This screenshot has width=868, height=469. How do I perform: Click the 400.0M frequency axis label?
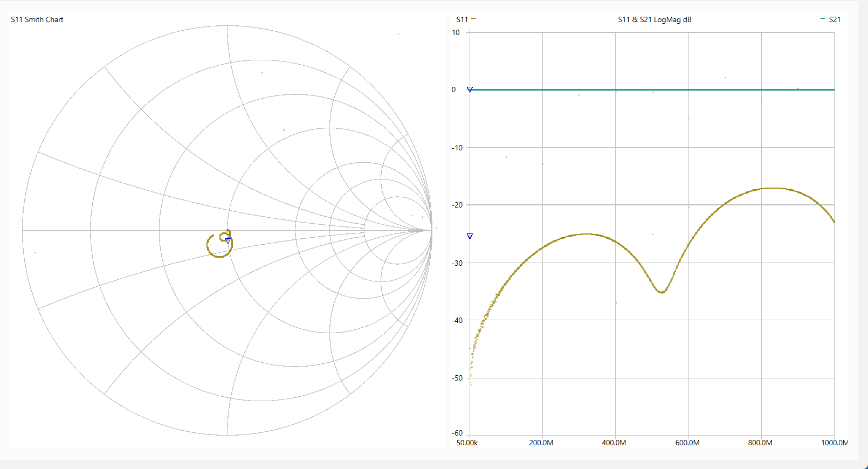[614, 443]
